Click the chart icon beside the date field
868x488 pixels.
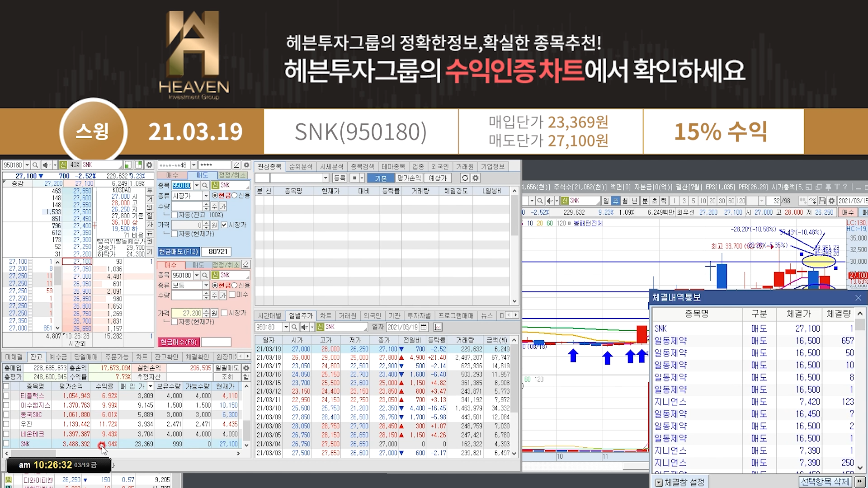click(438, 327)
